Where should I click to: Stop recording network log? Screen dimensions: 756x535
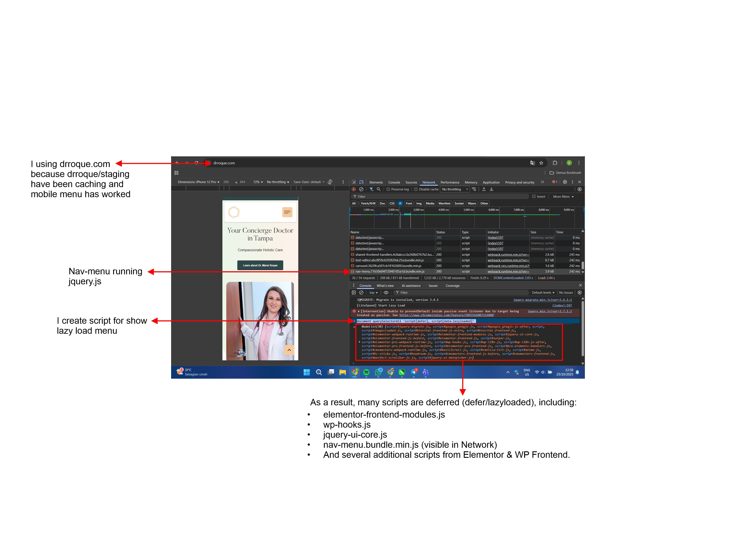pos(354,189)
